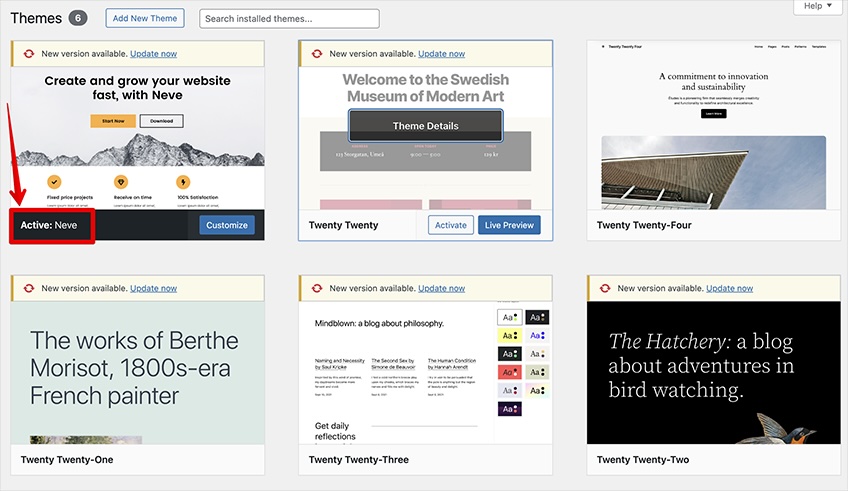Click the Add New Theme button
Viewport: 848px width, 491px height.
(x=144, y=18)
